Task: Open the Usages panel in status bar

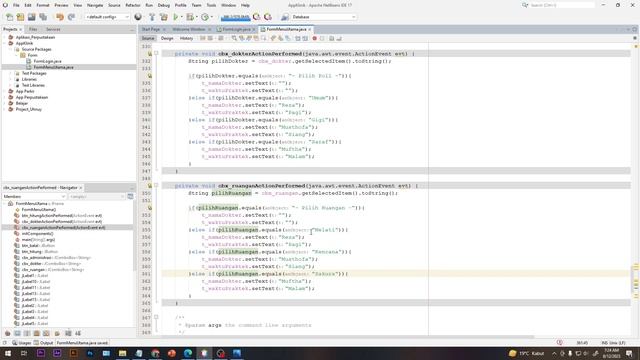Action: point(22,343)
